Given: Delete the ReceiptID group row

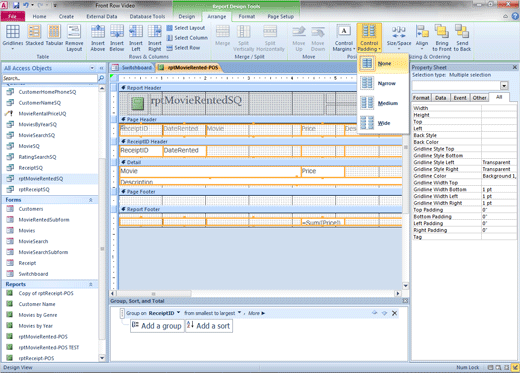Looking at the screenshot, I should 394,313.
